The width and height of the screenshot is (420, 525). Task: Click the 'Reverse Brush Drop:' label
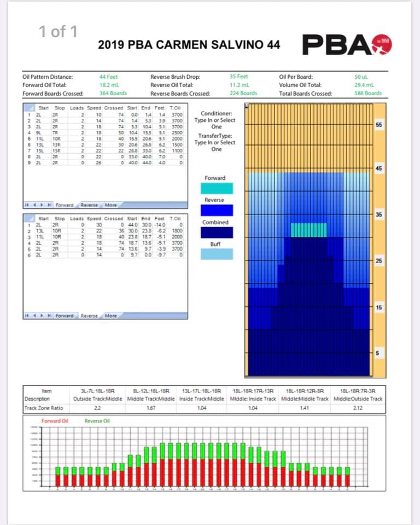point(176,77)
